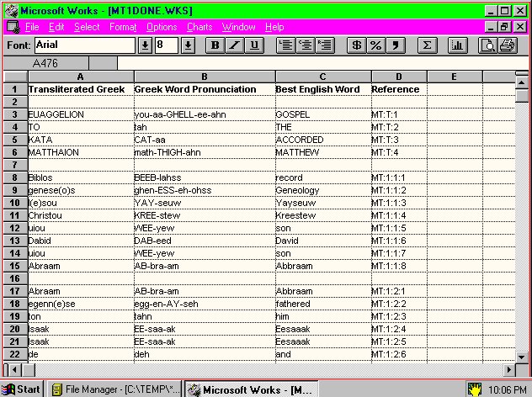Click vertical scrollbar up arrow
Viewport: 532px width, 397px height.
522,82
